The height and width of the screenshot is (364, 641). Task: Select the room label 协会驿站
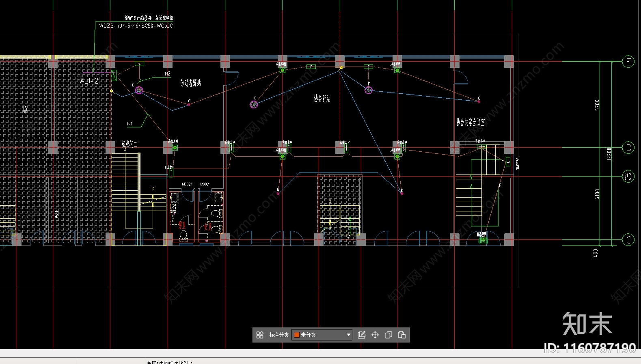click(x=322, y=98)
